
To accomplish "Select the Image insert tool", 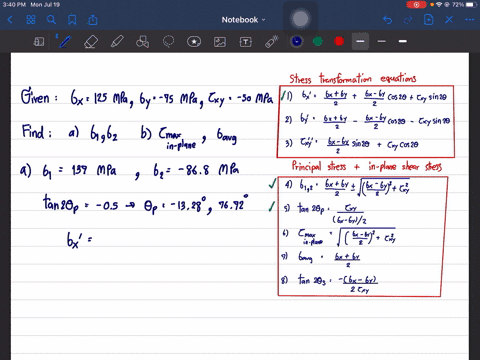I will click(220, 42).
